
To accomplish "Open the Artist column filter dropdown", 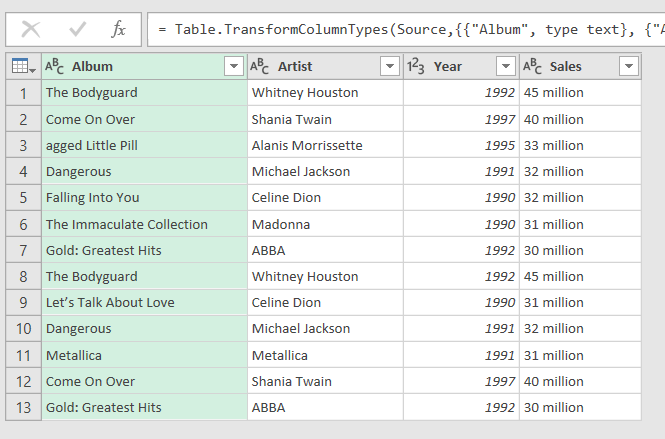I will click(390, 67).
